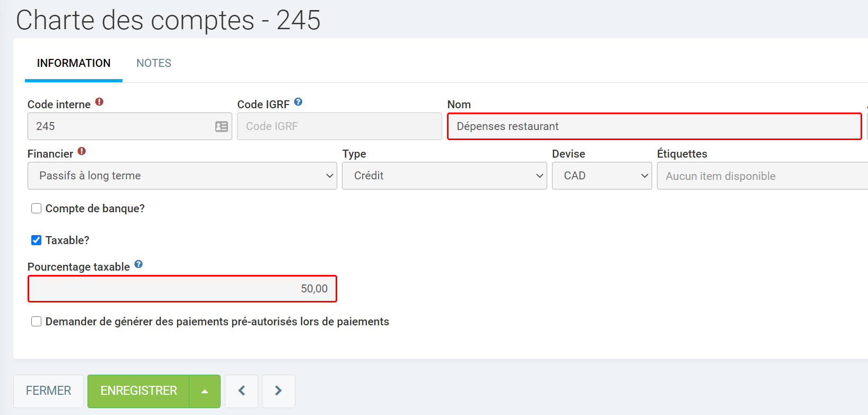Click the help icon beside Pourcentage taxable
This screenshot has height=415, width=868.
click(138, 264)
